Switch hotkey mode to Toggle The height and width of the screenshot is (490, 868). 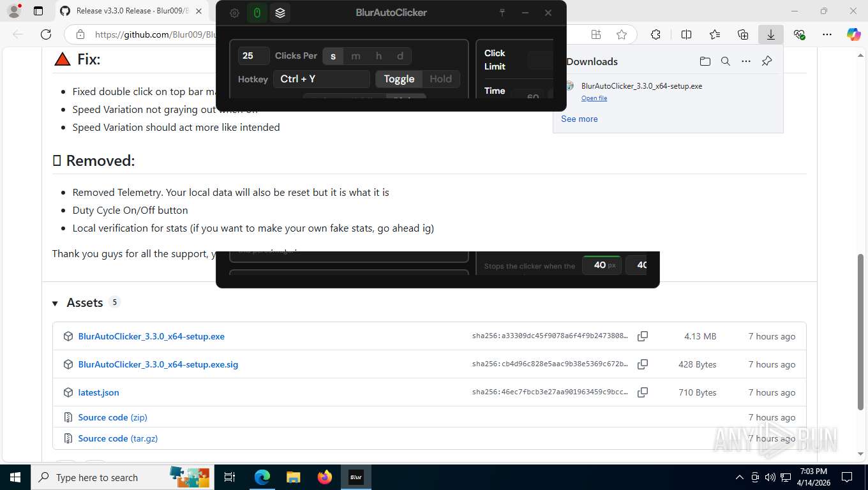pyautogui.click(x=399, y=79)
